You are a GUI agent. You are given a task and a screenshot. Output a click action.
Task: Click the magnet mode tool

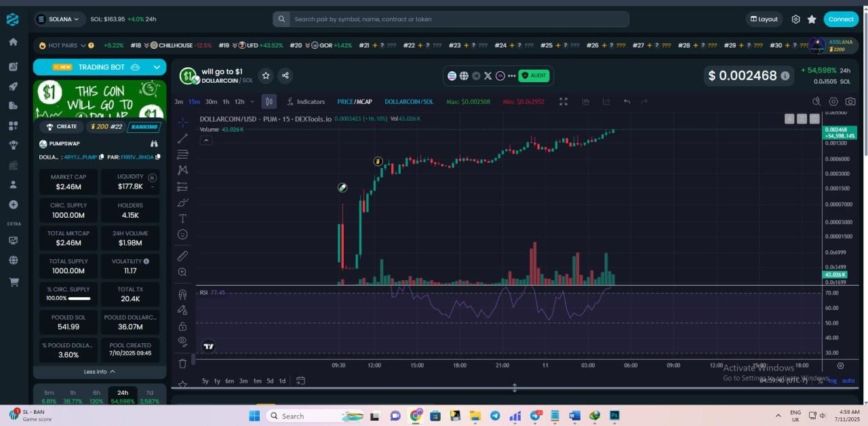click(182, 294)
